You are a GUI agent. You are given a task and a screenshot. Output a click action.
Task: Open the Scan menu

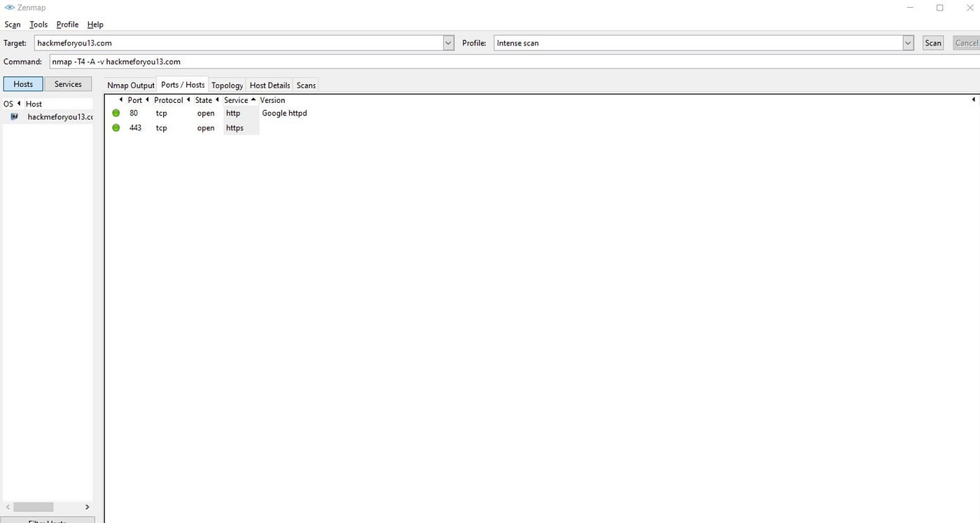pyautogui.click(x=13, y=25)
